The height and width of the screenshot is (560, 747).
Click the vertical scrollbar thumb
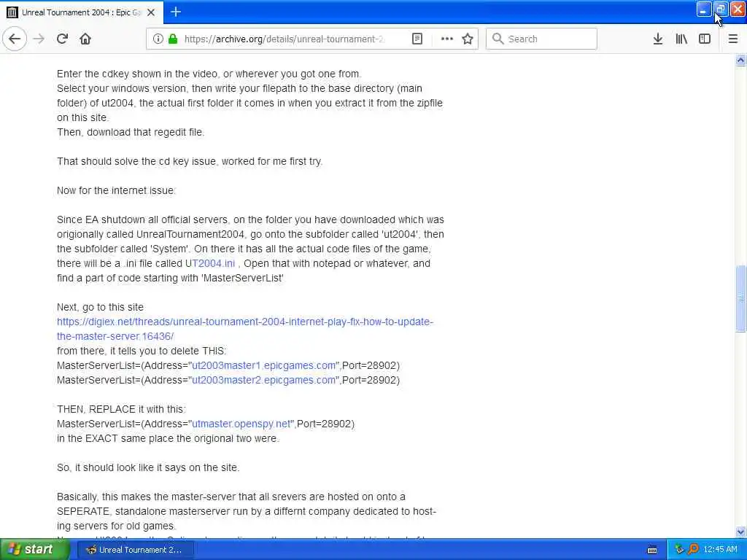(741, 298)
